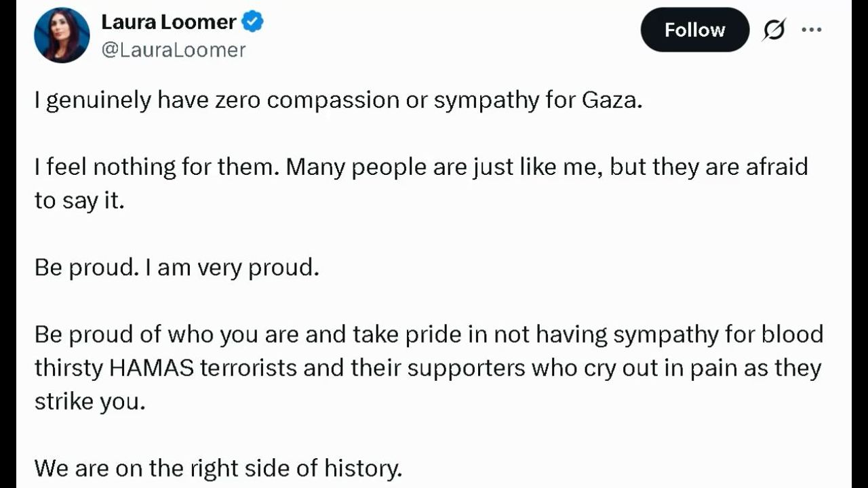Click 'We are on the right side of history.'

pos(218,468)
